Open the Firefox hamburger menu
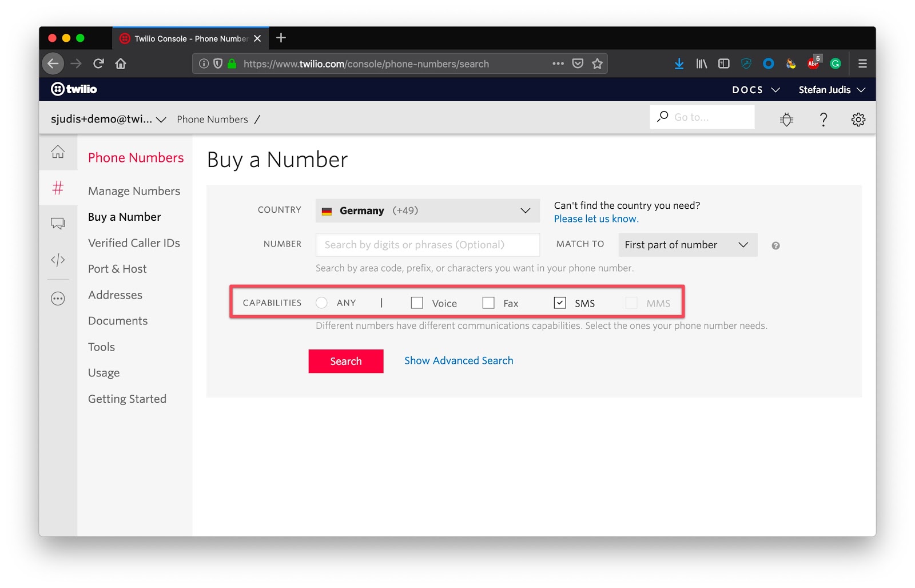The image size is (915, 588). pos(862,63)
